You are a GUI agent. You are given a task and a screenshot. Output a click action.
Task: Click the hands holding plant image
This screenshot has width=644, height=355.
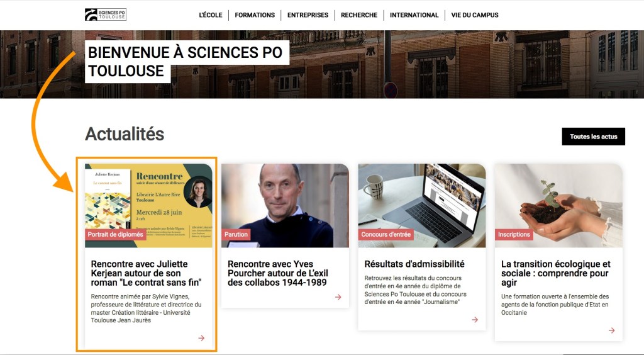pos(558,198)
